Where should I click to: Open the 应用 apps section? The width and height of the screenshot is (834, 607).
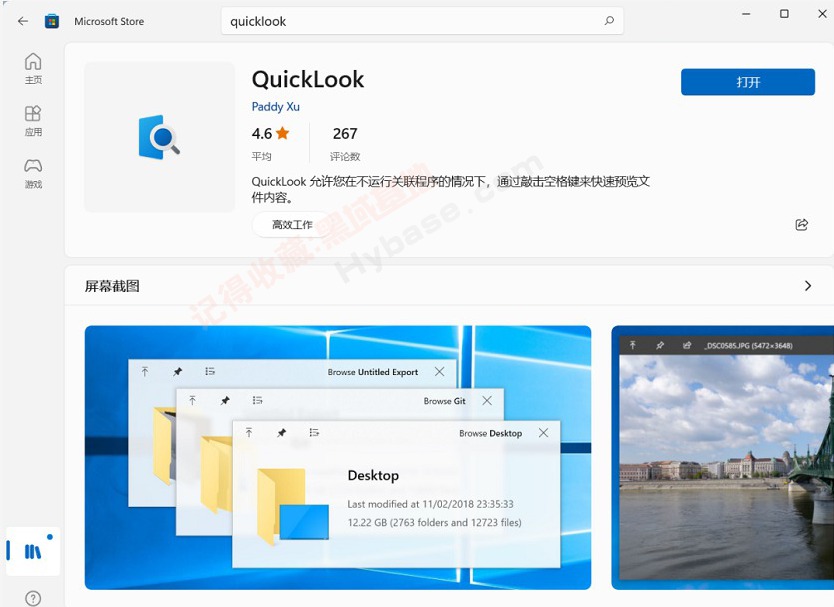pyautogui.click(x=33, y=121)
